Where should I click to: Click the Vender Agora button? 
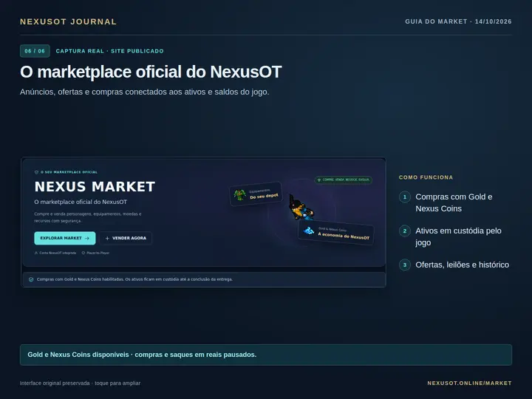coord(126,238)
